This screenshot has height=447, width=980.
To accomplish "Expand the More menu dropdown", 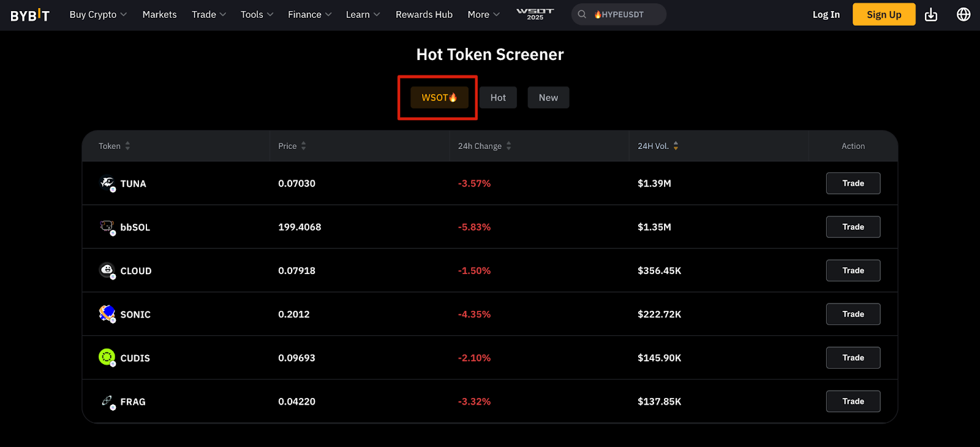I will point(484,15).
